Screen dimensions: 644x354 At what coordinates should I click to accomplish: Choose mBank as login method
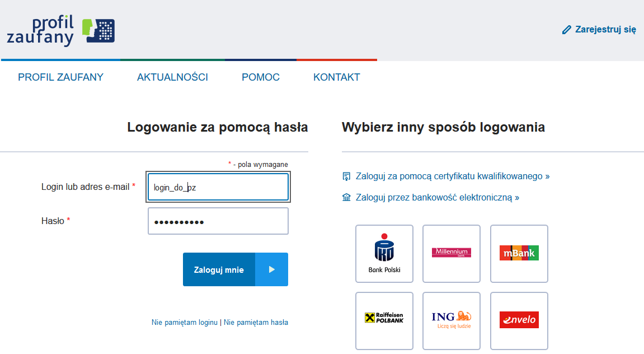click(x=519, y=253)
